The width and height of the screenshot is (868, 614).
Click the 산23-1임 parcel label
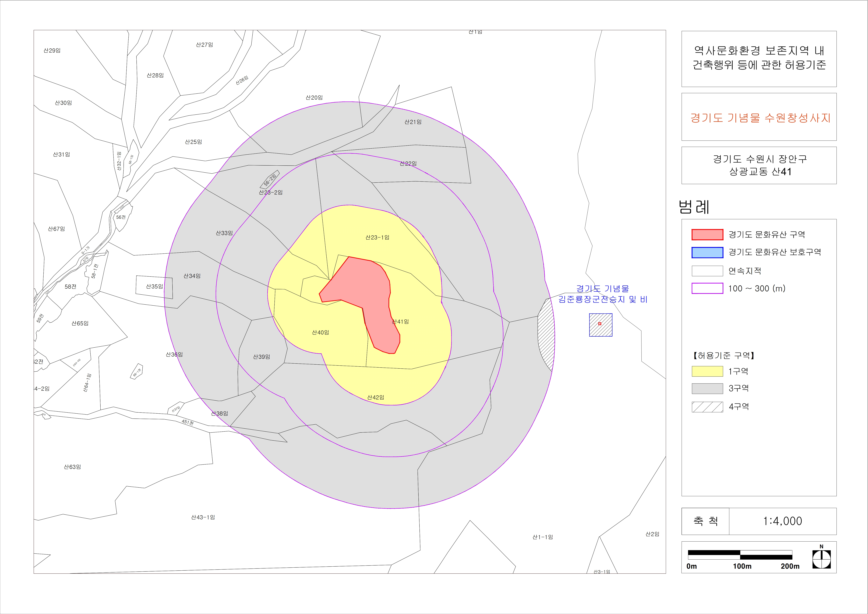377,238
